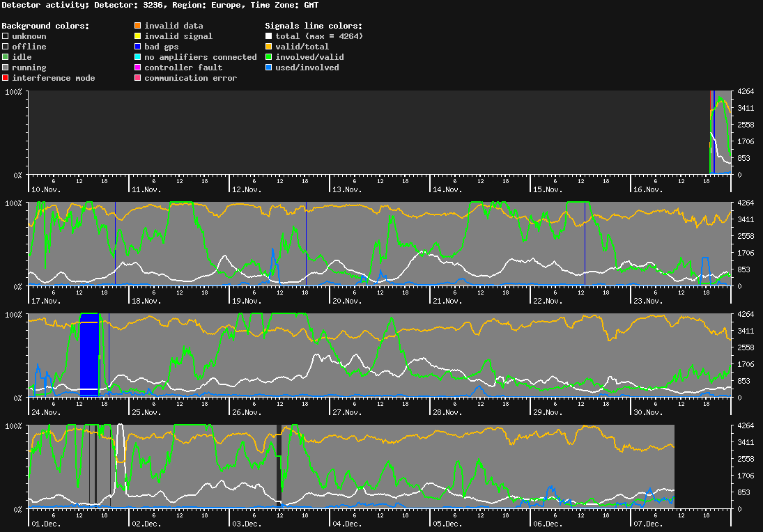Screen dimensions: 763x532
Task: Click the invalid data legend square
Action: tap(138, 26)
